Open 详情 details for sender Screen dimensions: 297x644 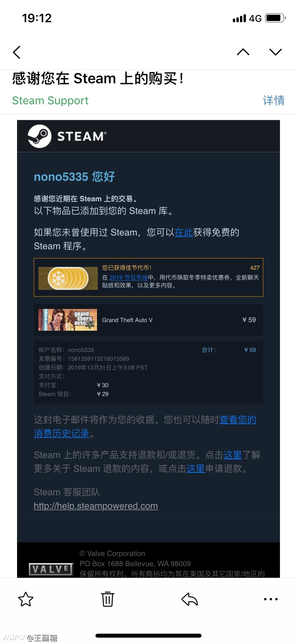click(274, 100)
